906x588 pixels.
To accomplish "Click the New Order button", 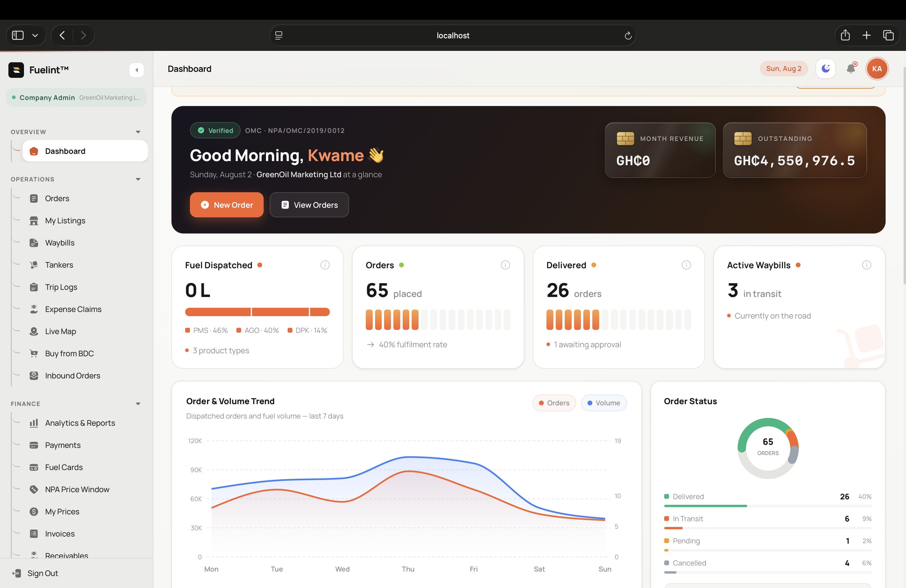I will (226, 204).
